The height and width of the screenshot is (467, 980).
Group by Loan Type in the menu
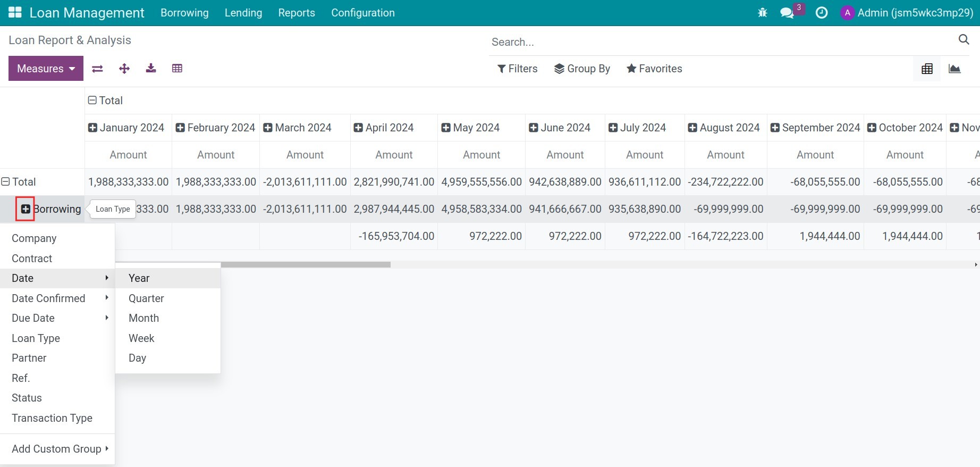(57, 338)
